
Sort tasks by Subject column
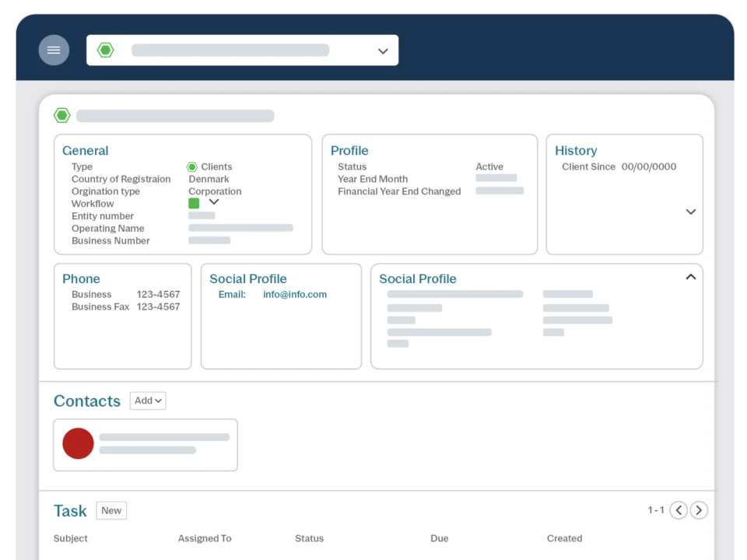tap(71, 538)
